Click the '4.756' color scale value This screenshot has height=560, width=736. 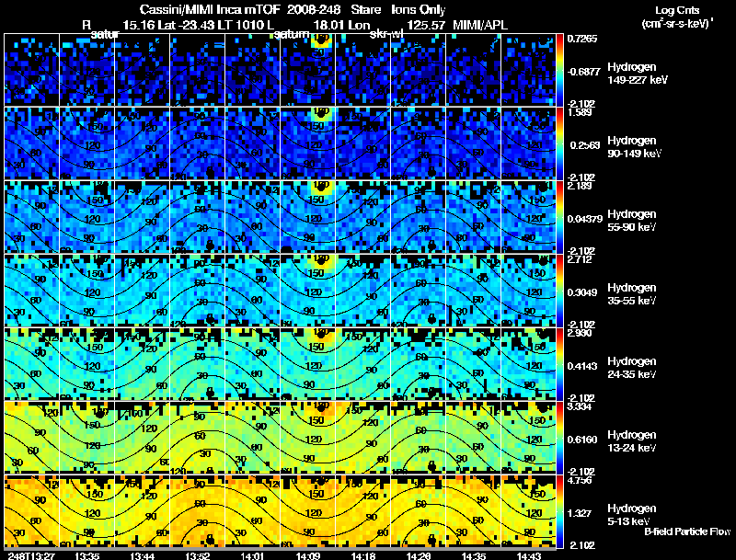(x=581, y=480)
